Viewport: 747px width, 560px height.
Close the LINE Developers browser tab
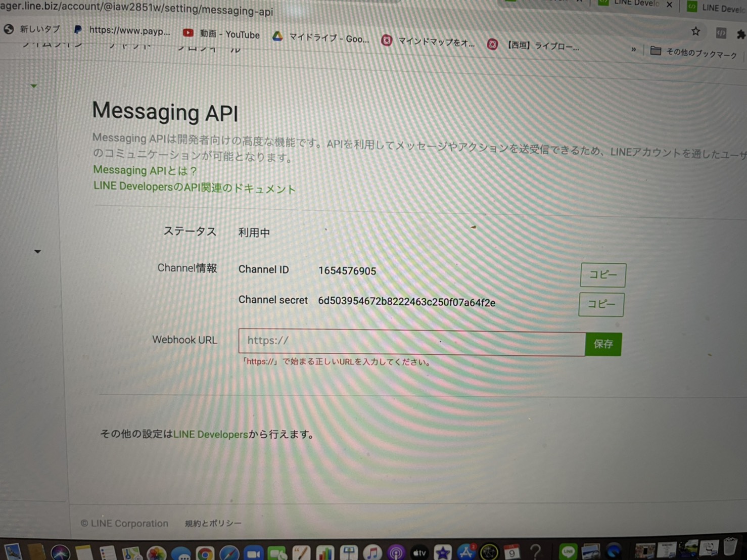669,5
